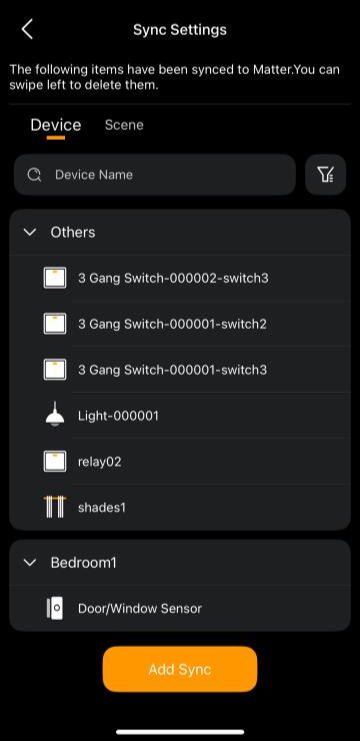
Task: Tap the curtain icon for shades1
Action: coord(55,507)
